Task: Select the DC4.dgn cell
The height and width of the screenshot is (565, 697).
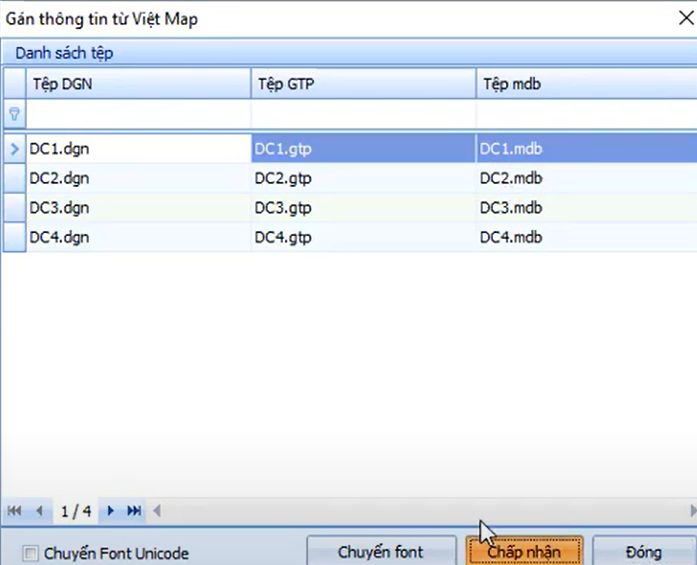Action: coord(138,237)
